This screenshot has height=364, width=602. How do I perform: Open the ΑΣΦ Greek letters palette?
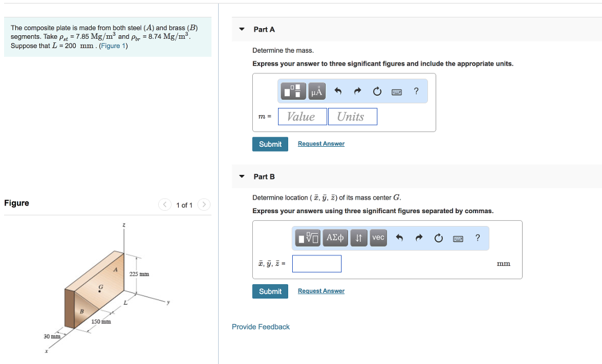coord(335,238)
